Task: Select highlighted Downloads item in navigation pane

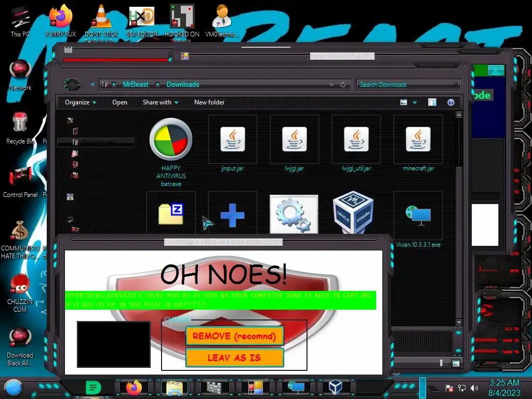Action: (96, 142)
